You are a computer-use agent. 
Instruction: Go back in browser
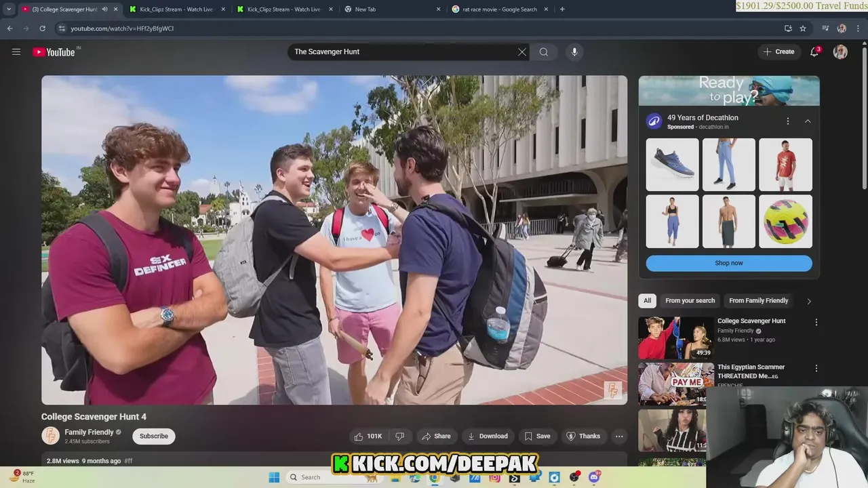[x=9, y=28]
